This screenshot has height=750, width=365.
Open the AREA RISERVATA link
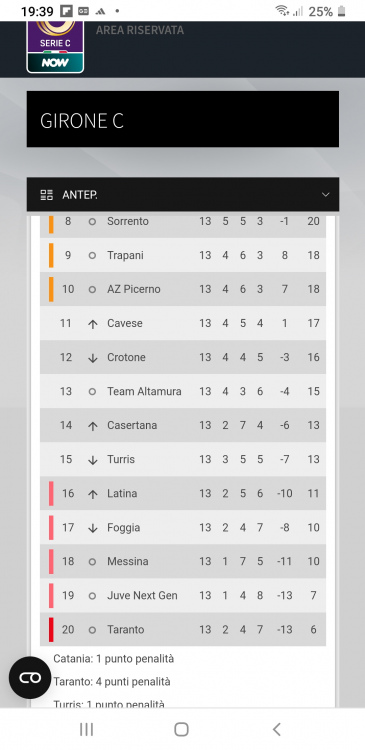(x=140, y=30)
